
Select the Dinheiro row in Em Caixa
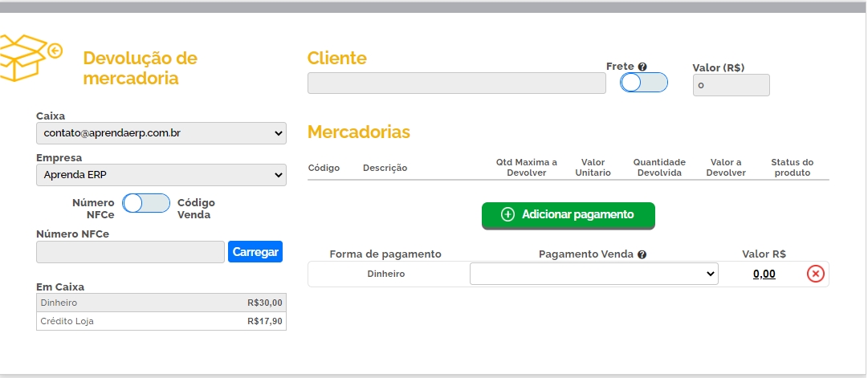coord(161,303)
